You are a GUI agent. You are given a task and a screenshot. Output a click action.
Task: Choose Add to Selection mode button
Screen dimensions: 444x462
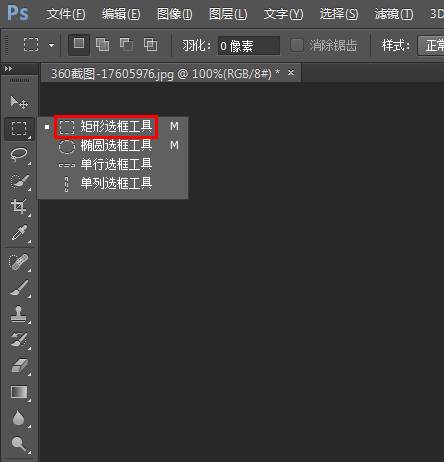(102, 45)
